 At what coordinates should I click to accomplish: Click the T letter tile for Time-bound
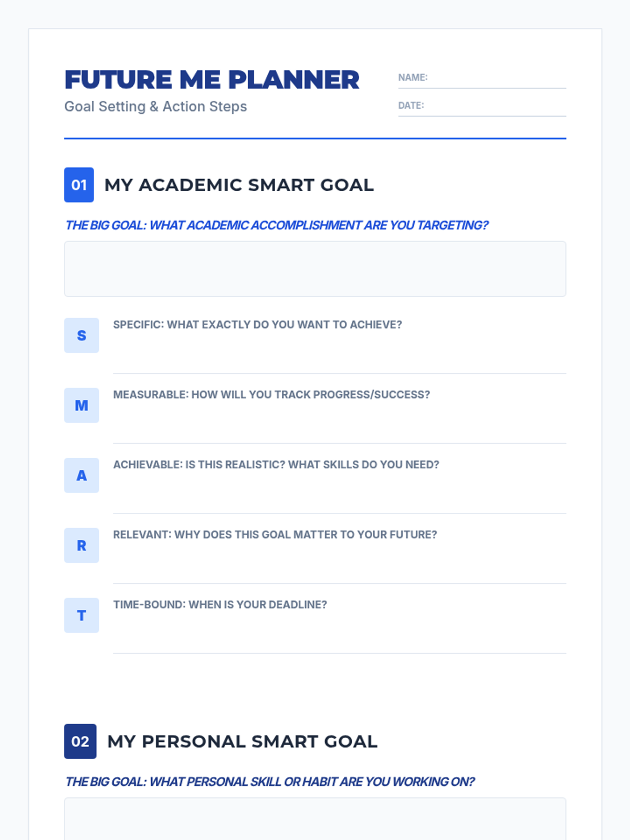(x=81, y=615)
